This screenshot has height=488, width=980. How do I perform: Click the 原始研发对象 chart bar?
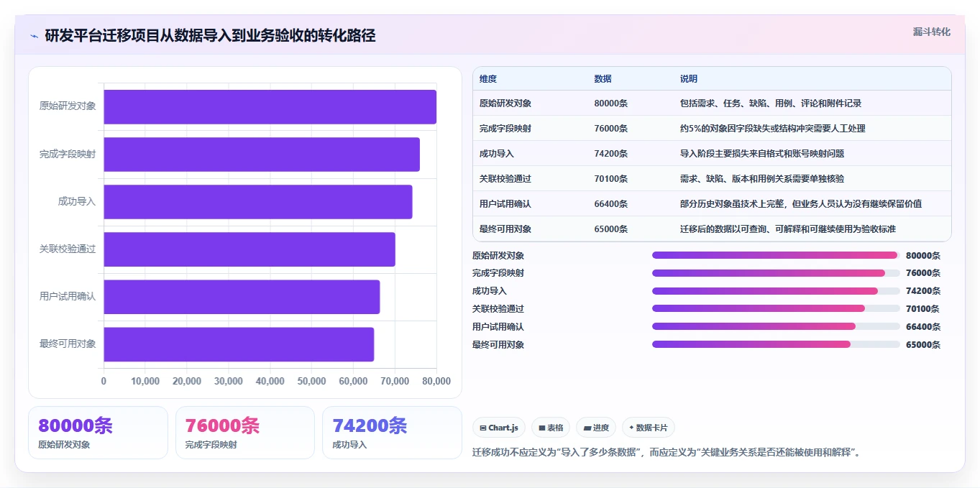tap(270, 106)
